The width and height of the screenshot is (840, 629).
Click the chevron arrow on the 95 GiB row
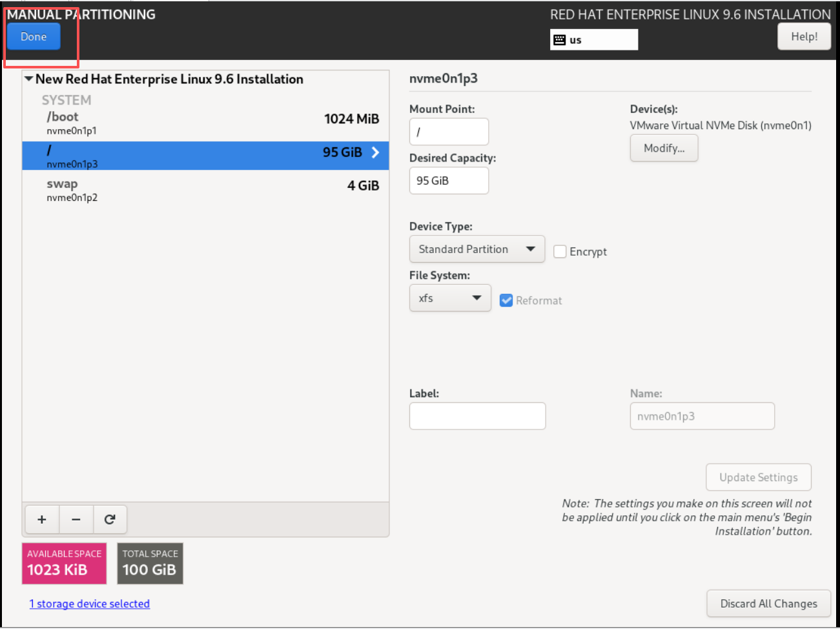pyautogui.click(x=375, y=152)
